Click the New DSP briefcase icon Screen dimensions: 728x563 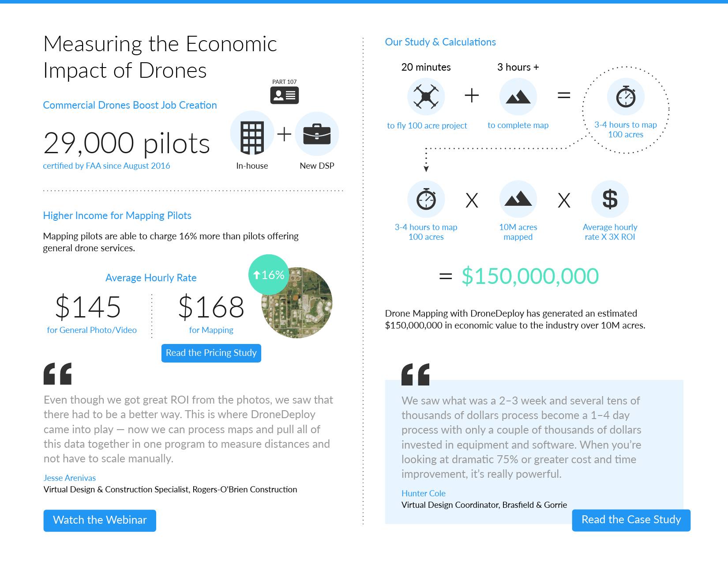[x=317, y=134]
